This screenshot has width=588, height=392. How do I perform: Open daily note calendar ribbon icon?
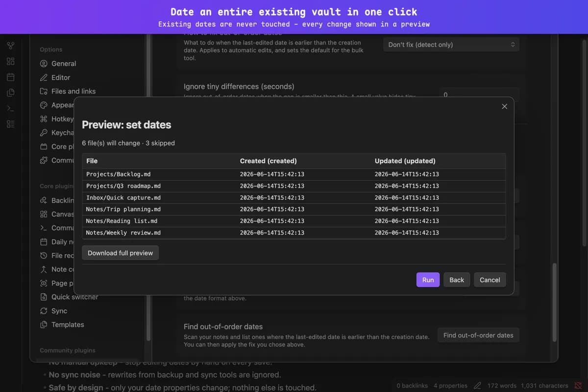11,77
